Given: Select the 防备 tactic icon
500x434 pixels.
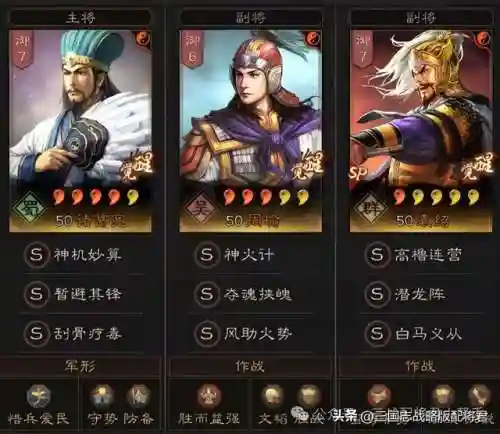Looking at the screenshot, I should (x=139, y=396).
